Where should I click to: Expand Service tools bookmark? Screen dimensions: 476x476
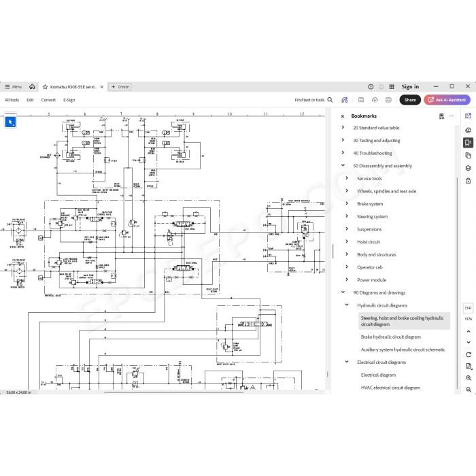coord(347,178)
